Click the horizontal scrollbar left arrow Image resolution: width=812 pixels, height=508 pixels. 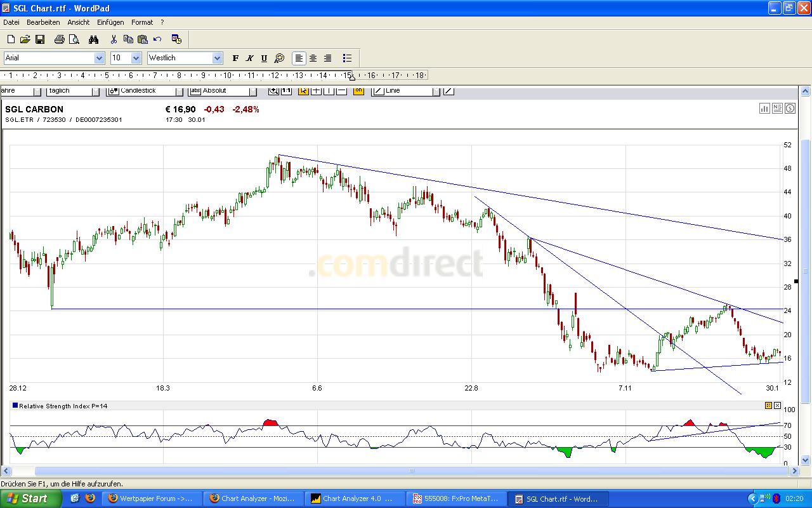click(x=6, y=471)
